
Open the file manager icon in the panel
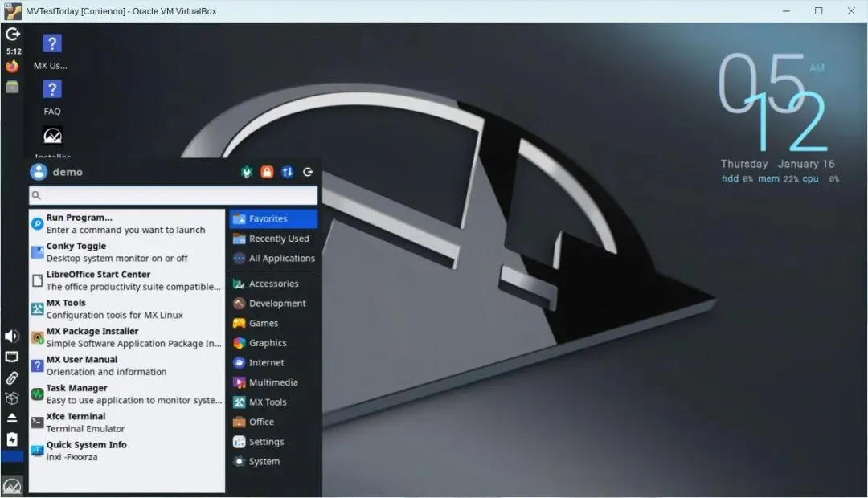point(11,87)
